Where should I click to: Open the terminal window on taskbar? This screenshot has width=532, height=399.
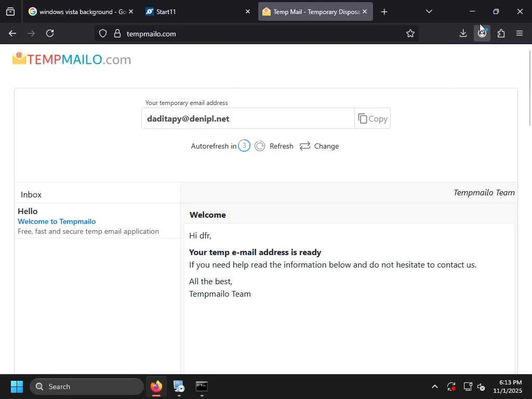202,387
